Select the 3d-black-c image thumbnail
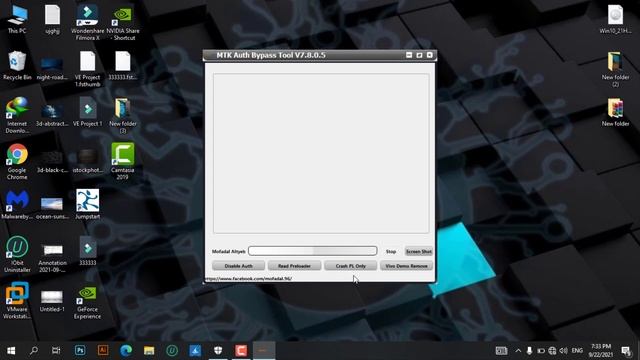 pyautogui.click(x=52, y=161)
